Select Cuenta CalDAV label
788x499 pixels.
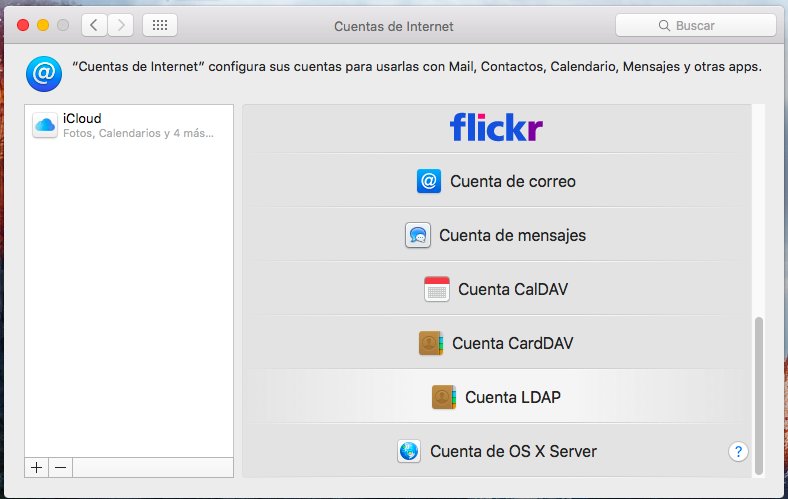click(x=513, y=289)
